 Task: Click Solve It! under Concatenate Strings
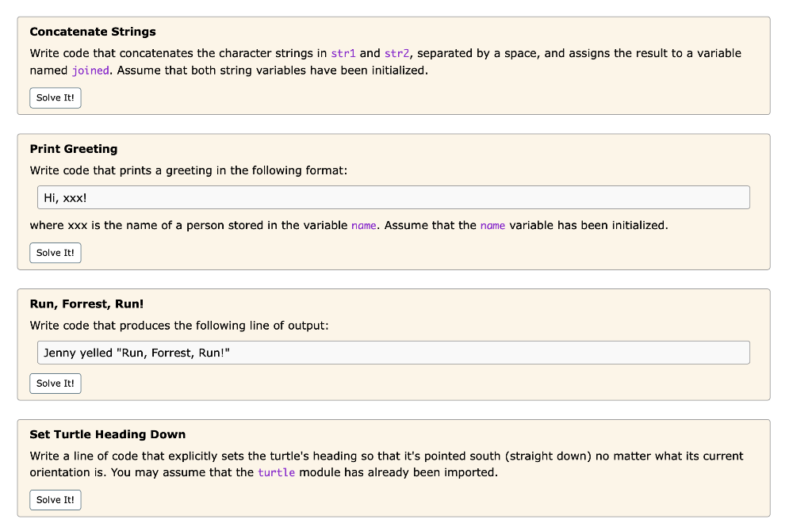55,97
